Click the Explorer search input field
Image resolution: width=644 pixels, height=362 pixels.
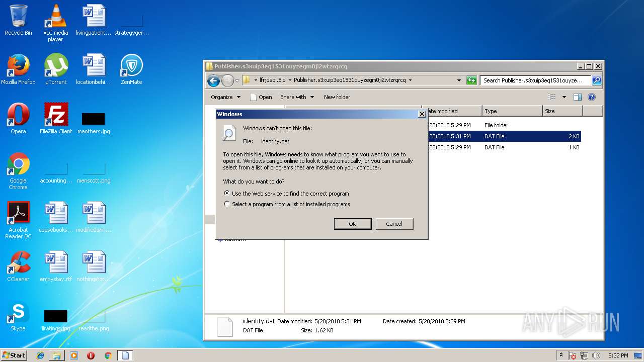click(535, 80)
